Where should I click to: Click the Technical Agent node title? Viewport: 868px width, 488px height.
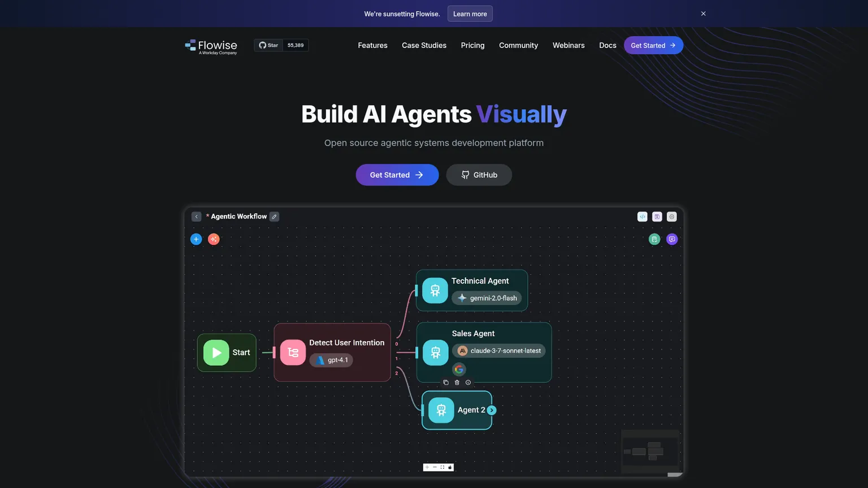(x=480, y=281)
